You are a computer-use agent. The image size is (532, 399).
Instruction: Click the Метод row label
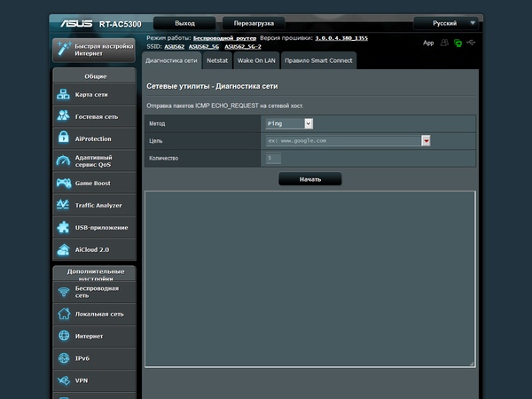[x=157, y=123]
